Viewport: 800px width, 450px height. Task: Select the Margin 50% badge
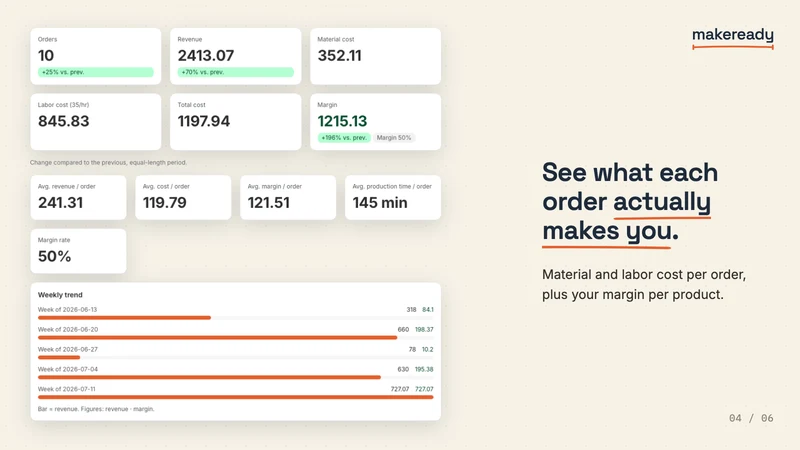tap(394, 138)
